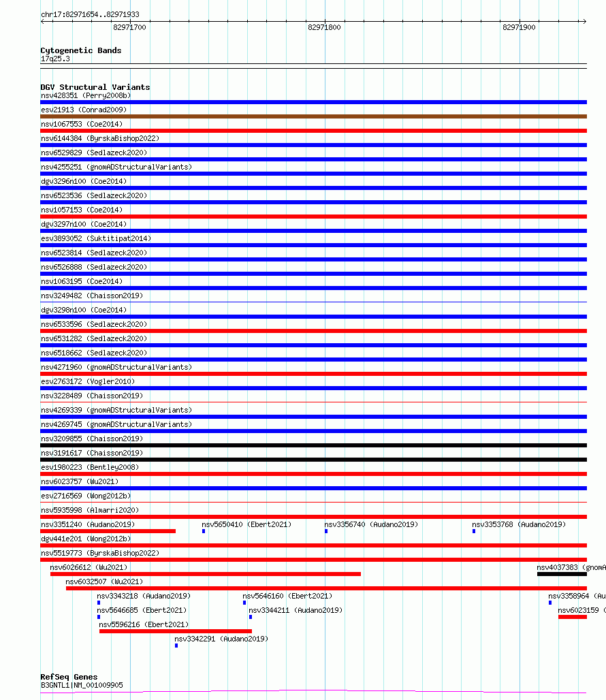
Task: Select the chr17:82971654..82971933 coordinates text
Action: pos(90,14)
